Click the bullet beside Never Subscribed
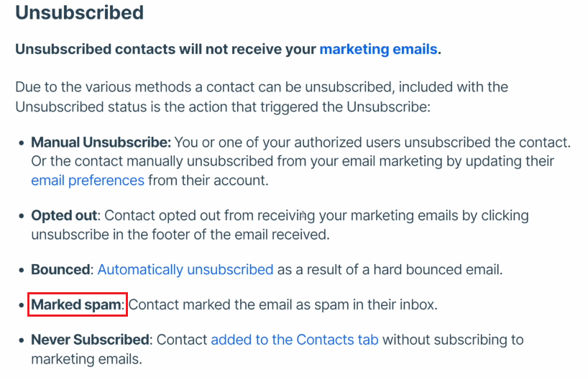 tap(22, 340)
